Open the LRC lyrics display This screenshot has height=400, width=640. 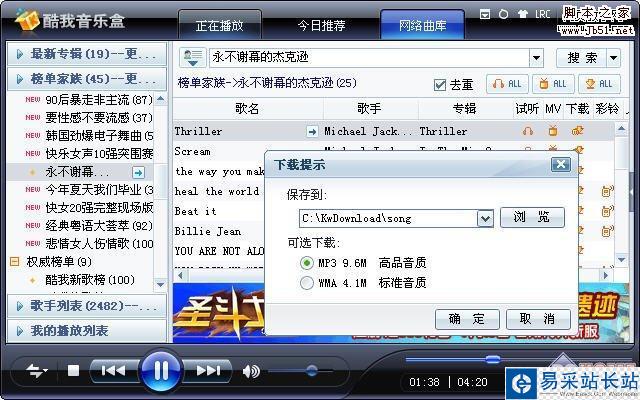(x=542, y=14)
